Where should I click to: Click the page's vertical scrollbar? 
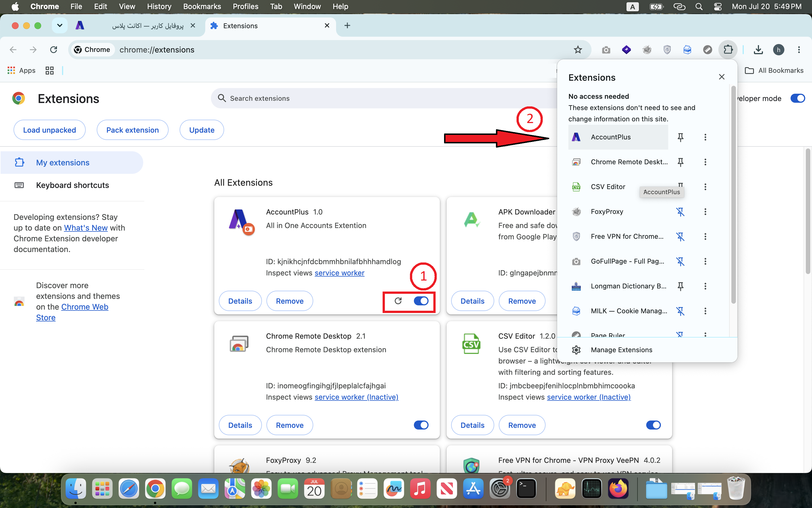808,212
